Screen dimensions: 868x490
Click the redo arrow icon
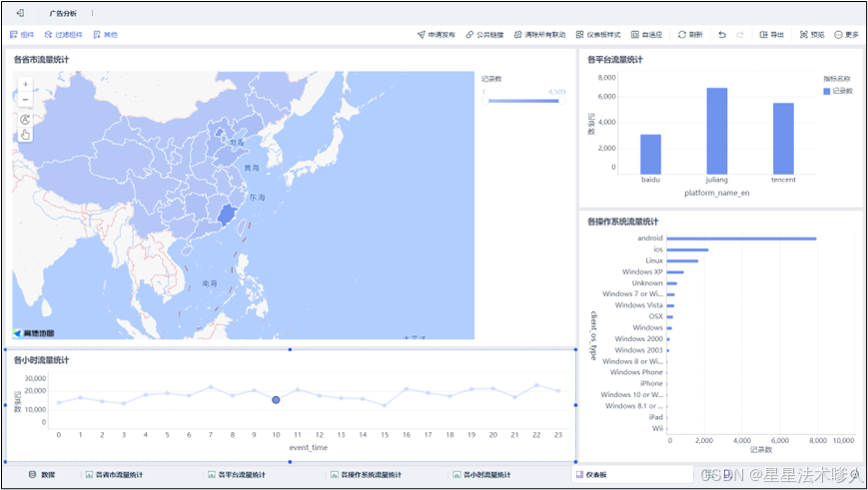tap(740, 35)
